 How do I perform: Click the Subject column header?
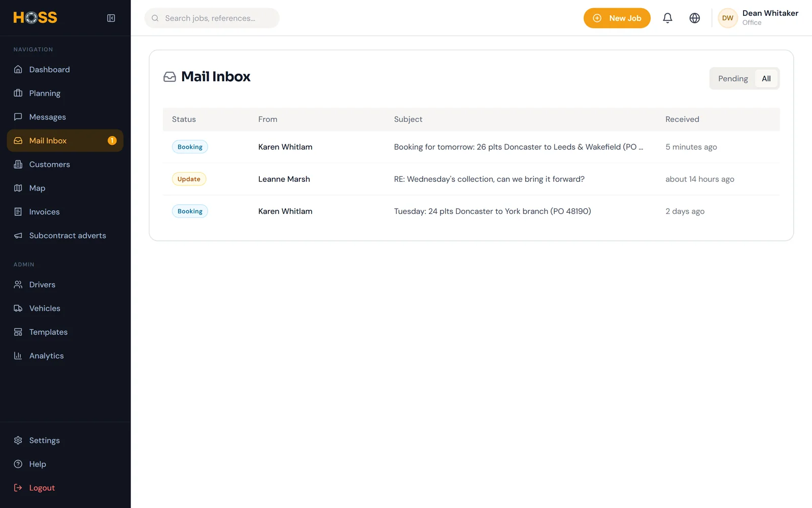click(408, 119)
